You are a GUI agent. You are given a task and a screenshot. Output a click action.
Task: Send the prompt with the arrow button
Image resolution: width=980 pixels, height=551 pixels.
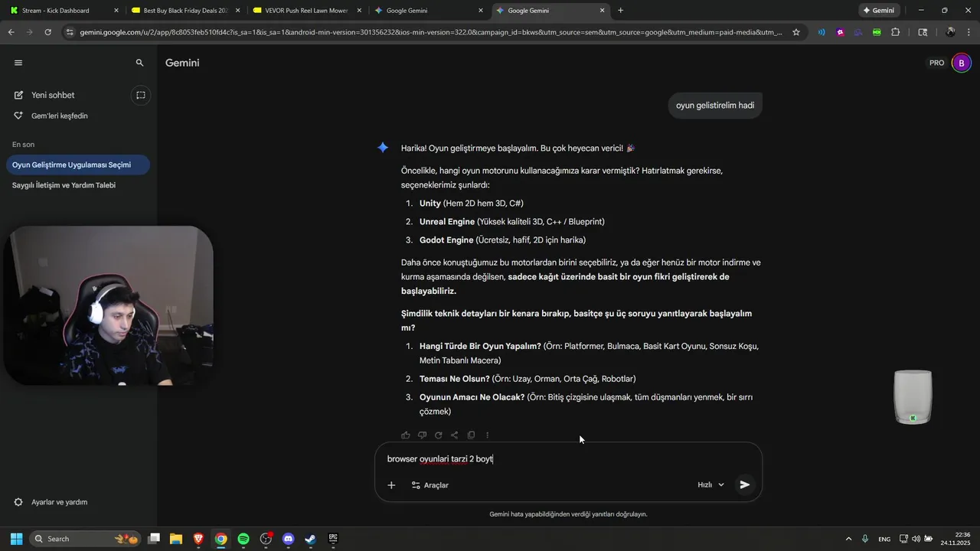[x=744, y=485]
